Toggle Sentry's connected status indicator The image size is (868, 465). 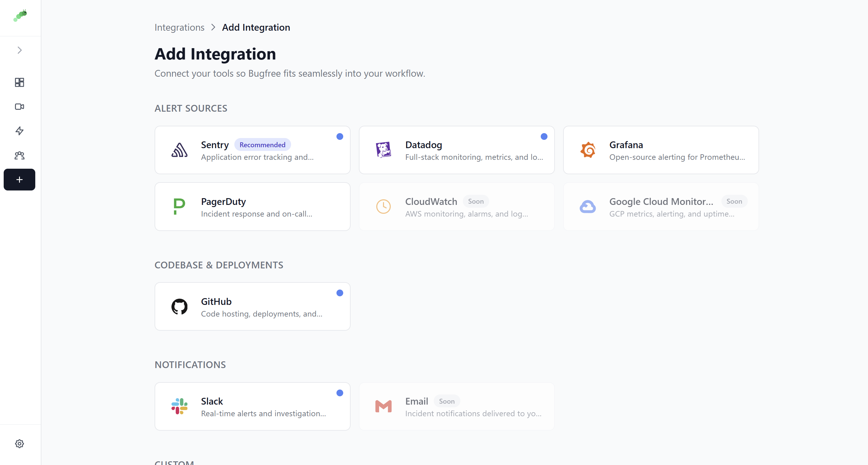coord(340,136)
